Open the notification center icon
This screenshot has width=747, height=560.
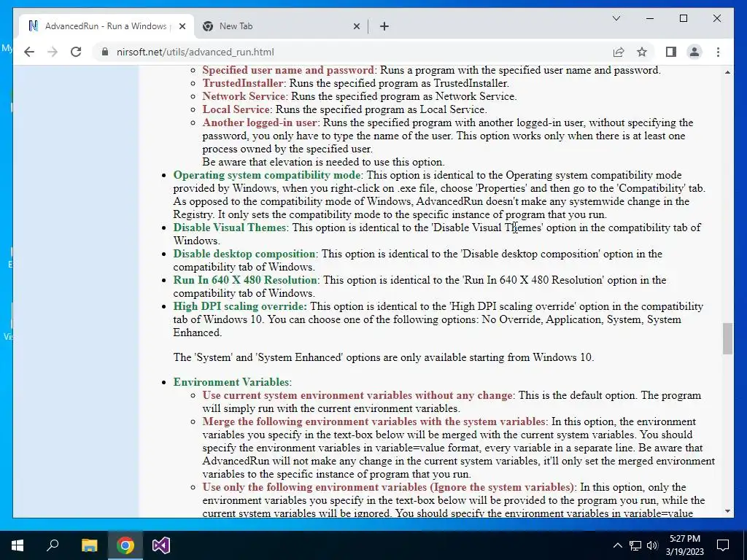pyautogui.click(x=723, y=545)
